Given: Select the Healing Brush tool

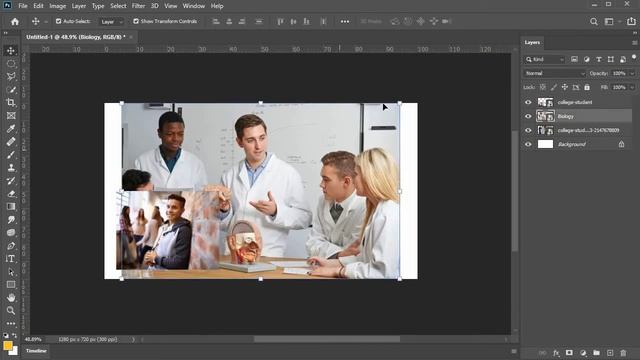Looking at the screenshot, I should [x=11, y=142].
